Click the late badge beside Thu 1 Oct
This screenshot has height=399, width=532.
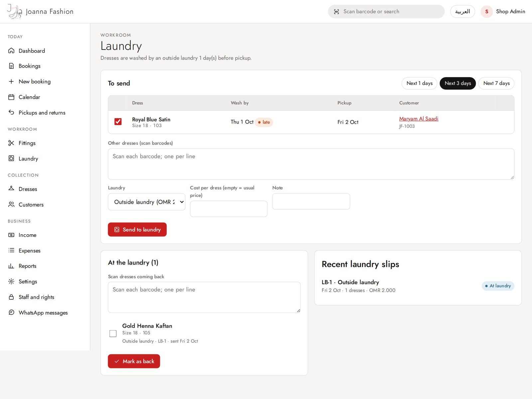(x=264, y=122)
